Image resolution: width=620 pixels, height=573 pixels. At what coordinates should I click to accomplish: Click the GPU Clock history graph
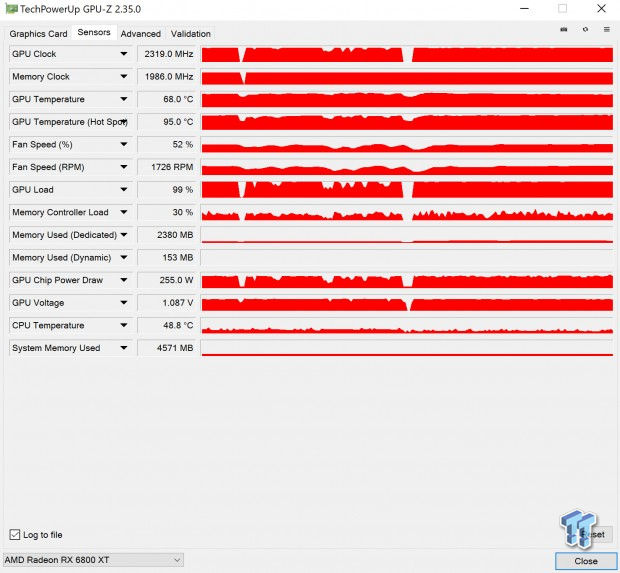[407, 54]
